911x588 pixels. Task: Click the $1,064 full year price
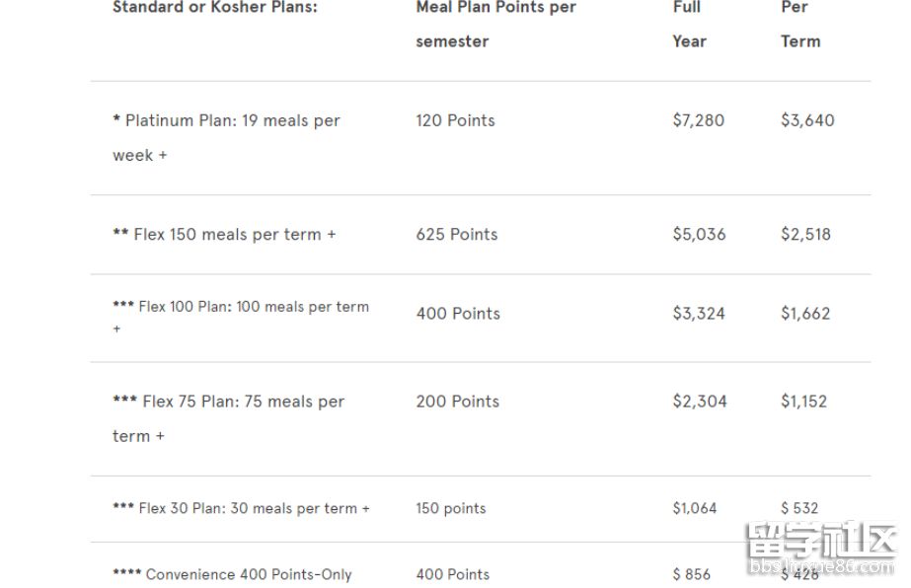click(694, 508)
